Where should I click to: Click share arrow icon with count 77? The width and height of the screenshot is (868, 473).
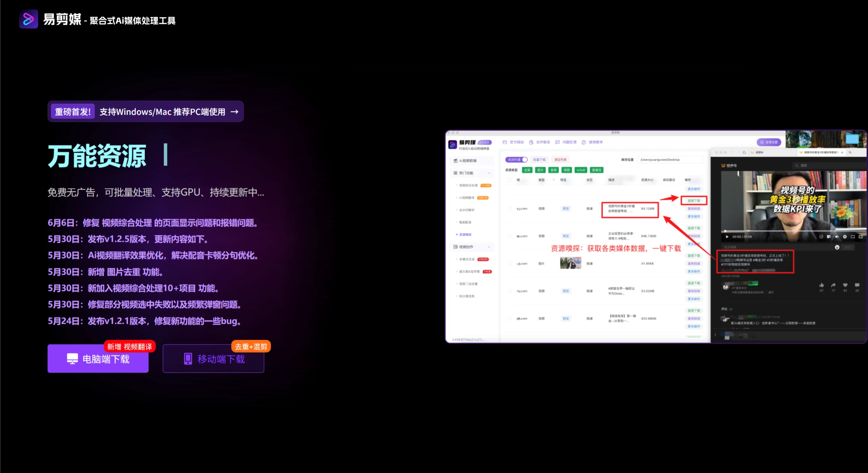point(833,285)
